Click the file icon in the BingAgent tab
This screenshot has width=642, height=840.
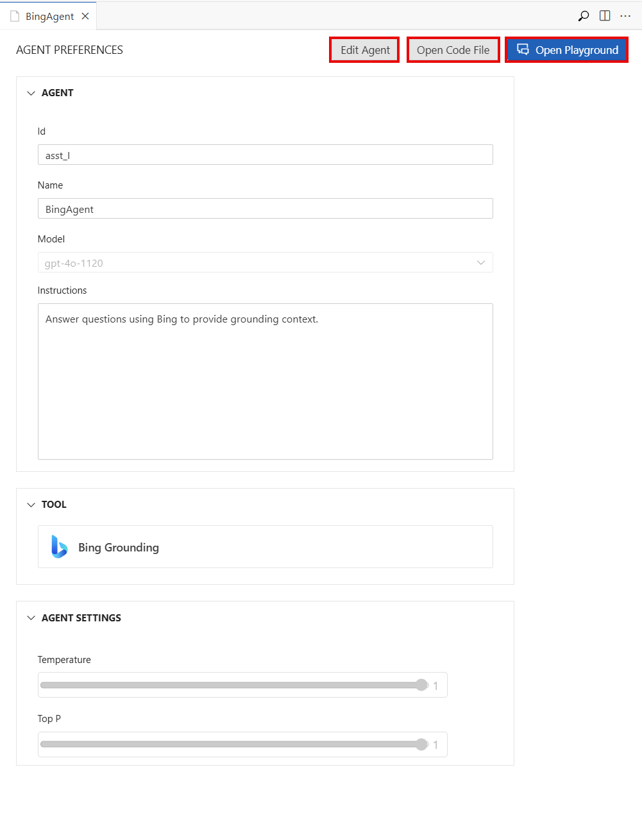click(15, 15)
